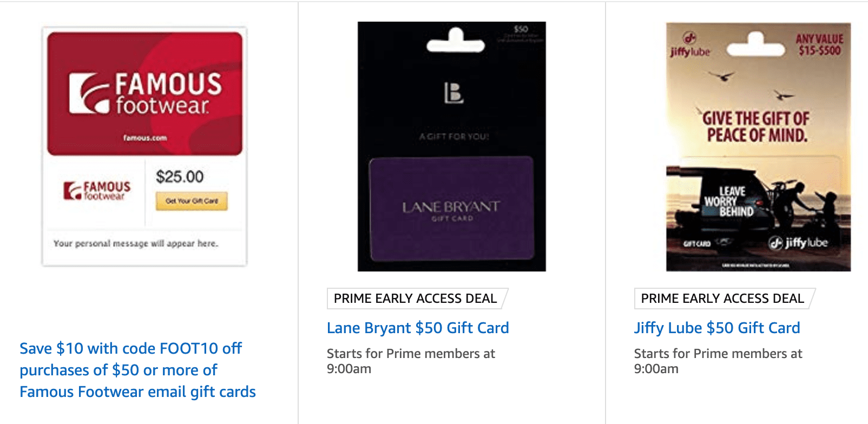Click the $25.00 value text on the Famous Footwear card
Viewport: 868px width, 424px height.
pos(180,177)
